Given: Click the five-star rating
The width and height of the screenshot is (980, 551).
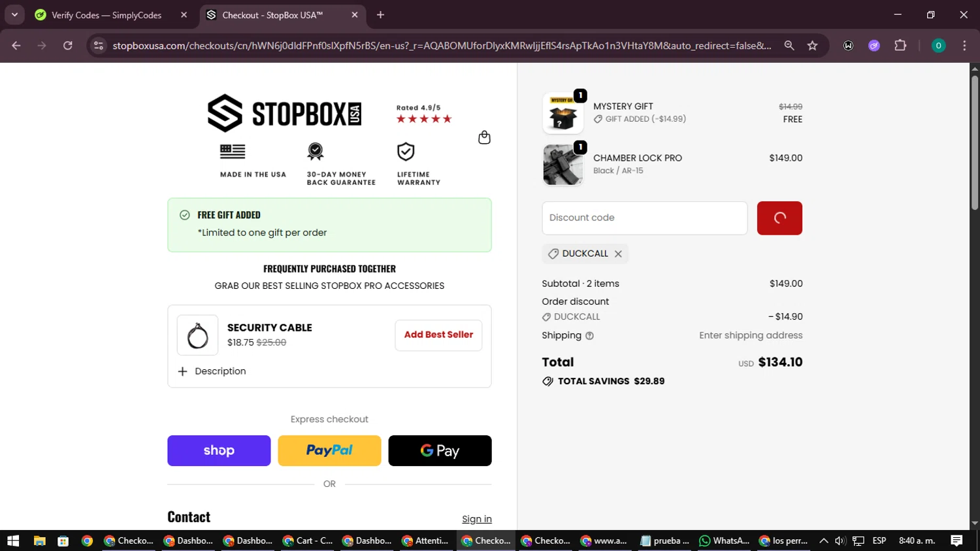Looking at the screenshot, I should [424, 119].
